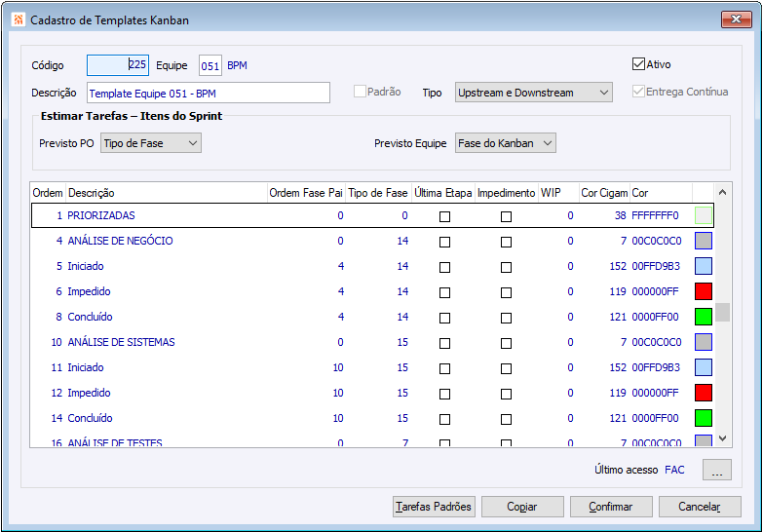Check Impedimento for ANÁLISE DE NEGÓCIO
The image size is (763, 532).
point(506,242)
